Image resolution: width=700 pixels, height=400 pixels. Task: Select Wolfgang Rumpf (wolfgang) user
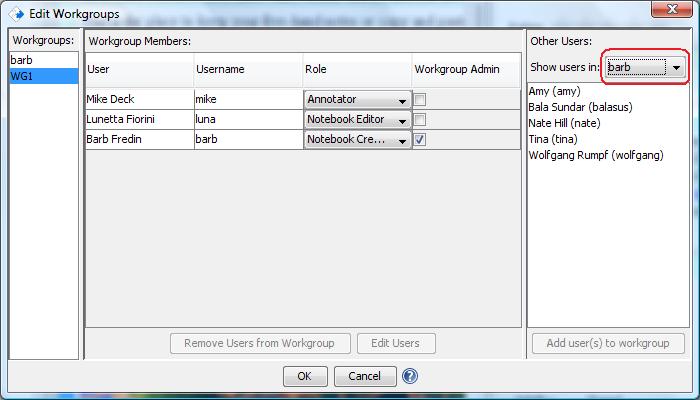(x=608, y=155)
